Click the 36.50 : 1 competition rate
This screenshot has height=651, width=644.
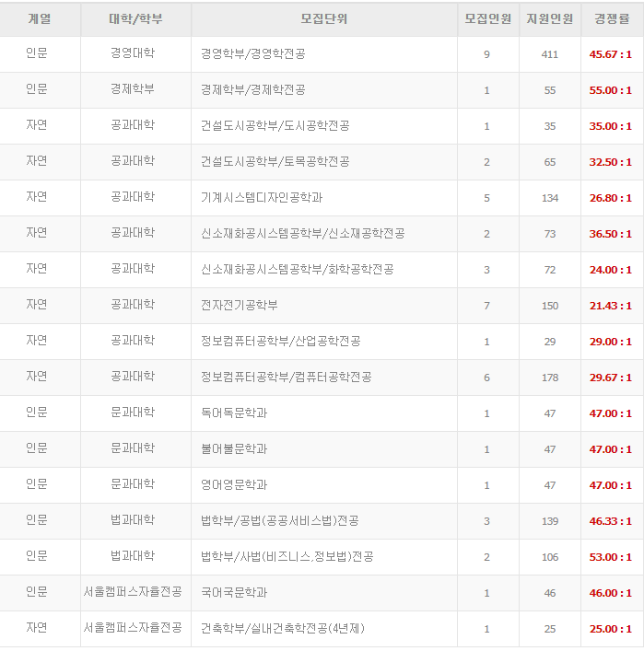pos(610,234)
